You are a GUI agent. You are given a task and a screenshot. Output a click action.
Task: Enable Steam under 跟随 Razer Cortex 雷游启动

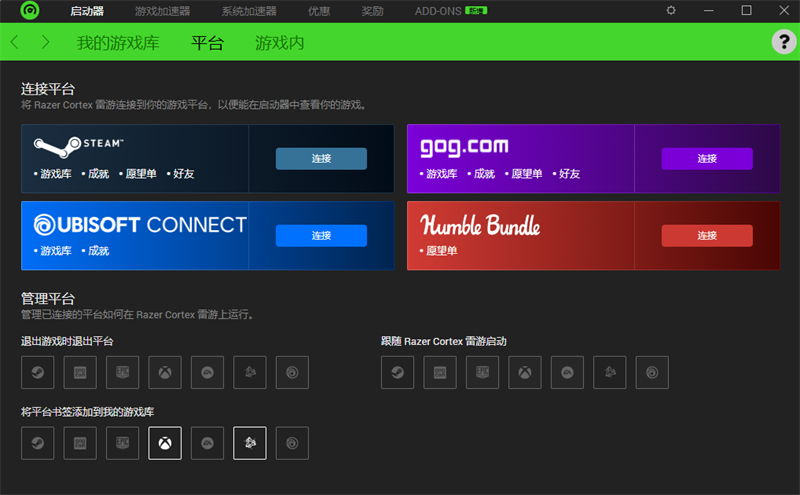tap(397, 373)
